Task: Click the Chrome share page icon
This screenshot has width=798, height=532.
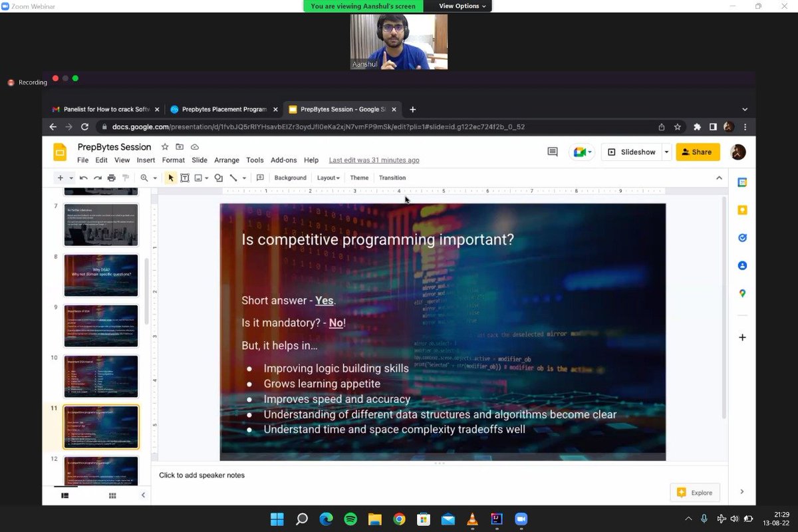Action: [x=662, y=127]
